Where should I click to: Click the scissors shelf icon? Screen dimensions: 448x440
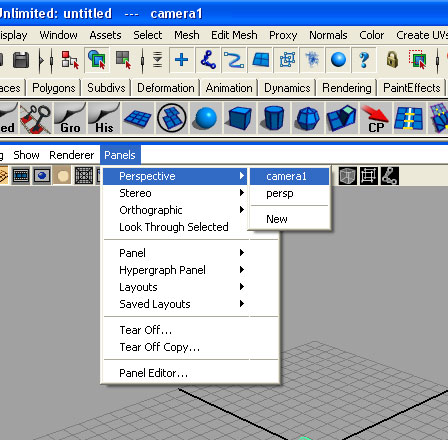click(x=35, y=118)
